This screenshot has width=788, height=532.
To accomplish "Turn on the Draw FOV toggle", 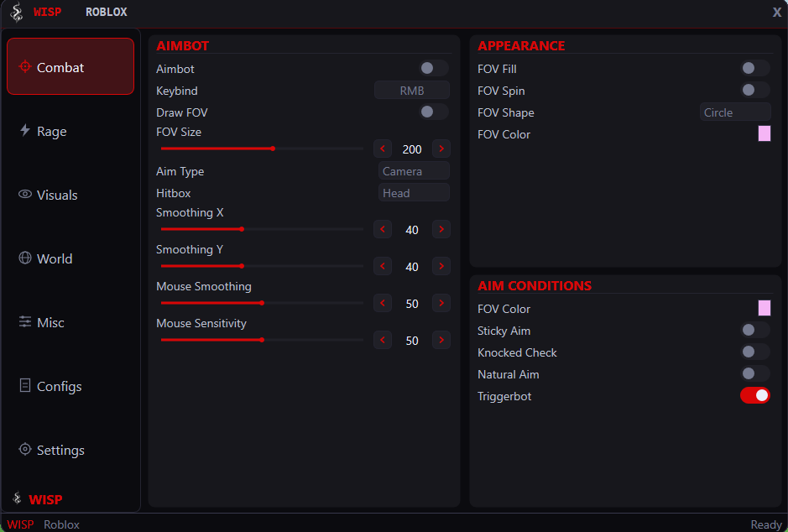I will coord(434,112).
